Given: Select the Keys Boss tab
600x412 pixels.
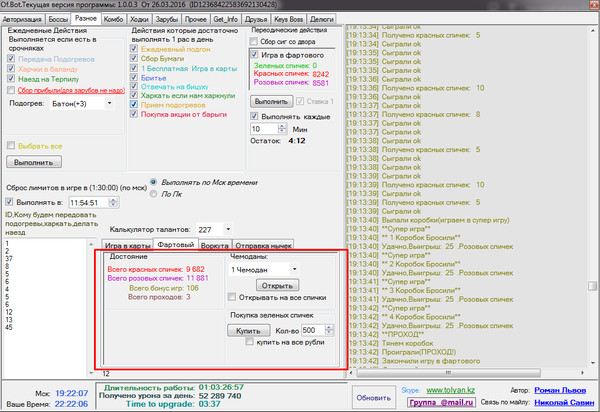Looking at the screenshot, I should tap(289, 19).
